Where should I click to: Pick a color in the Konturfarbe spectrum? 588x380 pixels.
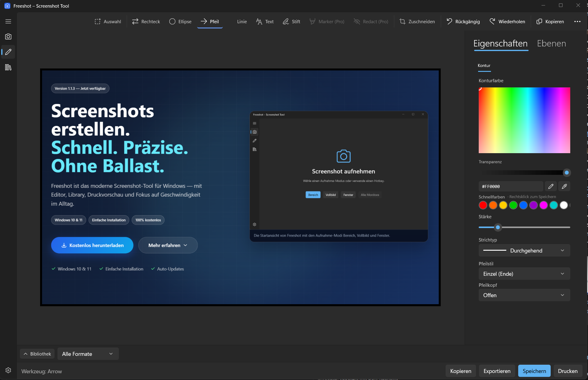(x=524, y=120)
